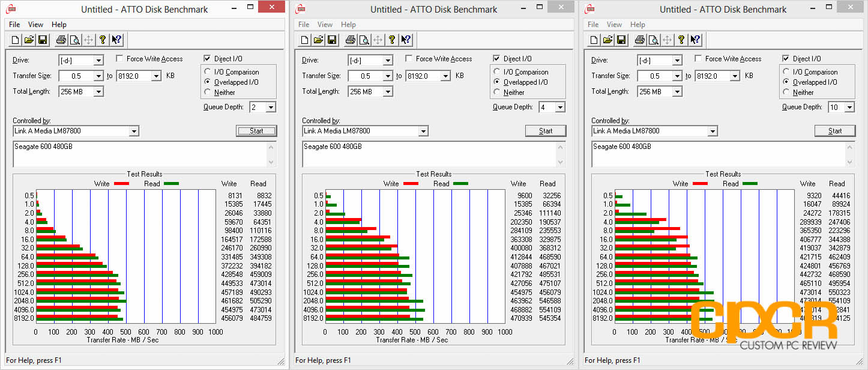Click New file icon in Queue Depth 2 window
This screenshot has width=868, height=370.
(x=16, y=40)
